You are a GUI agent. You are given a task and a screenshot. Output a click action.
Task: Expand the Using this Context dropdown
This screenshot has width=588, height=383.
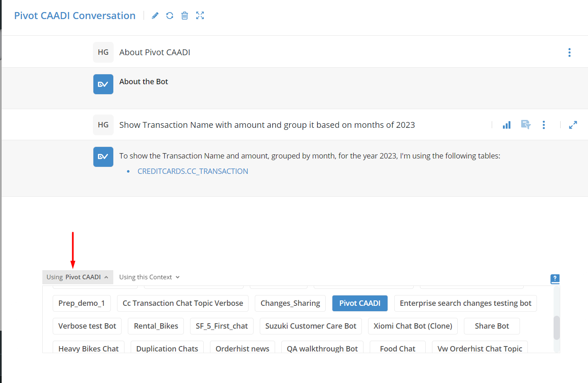pyautogui.click(x=149, y=277)
